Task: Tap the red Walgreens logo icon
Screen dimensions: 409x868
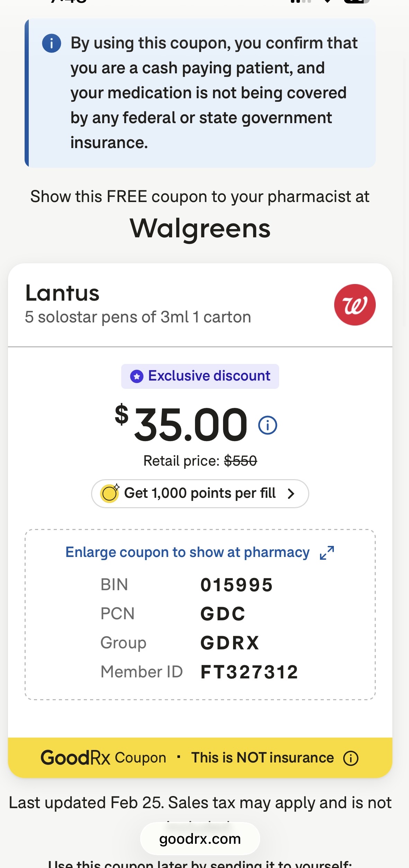Action: tap(355, 305)
